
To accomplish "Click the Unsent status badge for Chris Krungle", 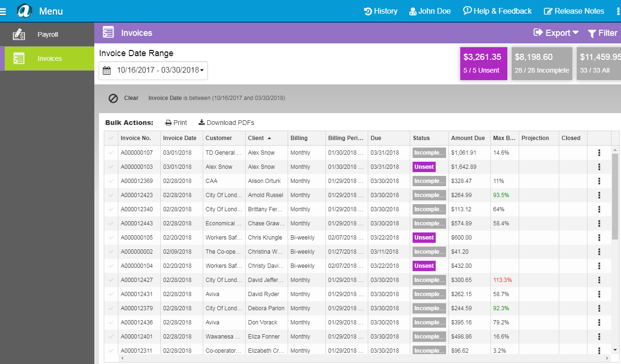I will pyautogui.click(x=424, y=238).
